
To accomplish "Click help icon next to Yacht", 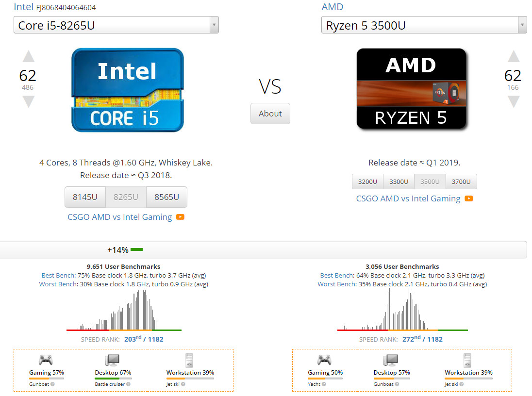I will (x=324, y=384).
